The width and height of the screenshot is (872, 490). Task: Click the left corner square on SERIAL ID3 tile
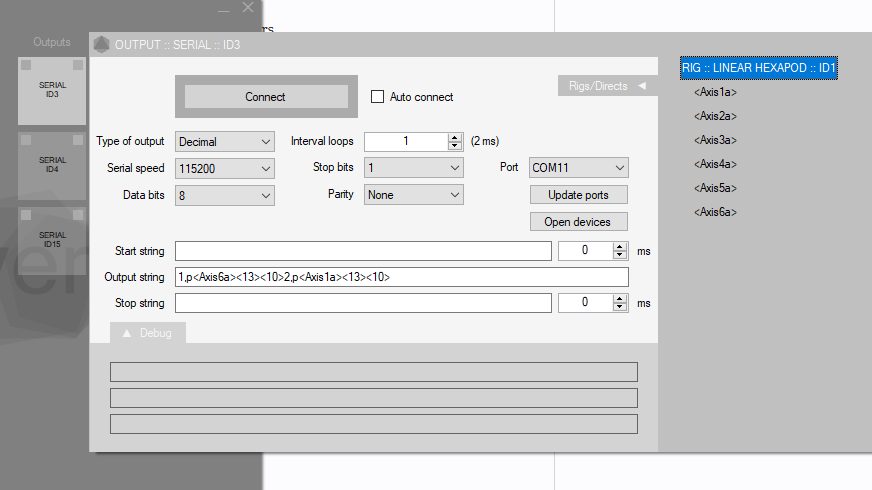26,65
